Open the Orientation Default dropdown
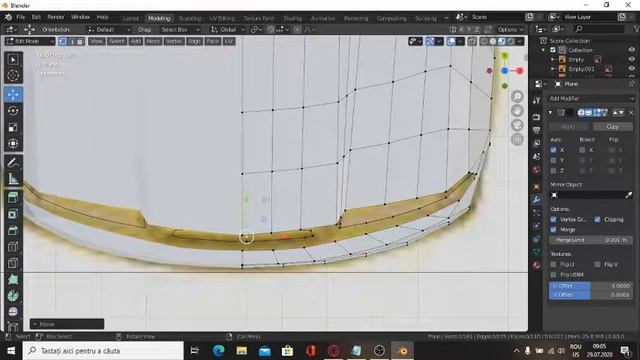Image resolution: width=640 pixels, height=360 pixels. 109,29
